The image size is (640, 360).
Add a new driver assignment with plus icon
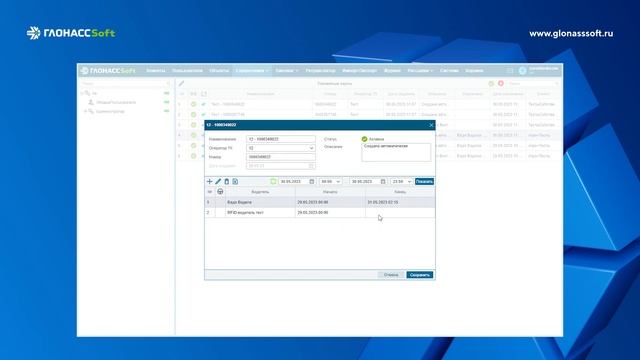click(209, 181)
